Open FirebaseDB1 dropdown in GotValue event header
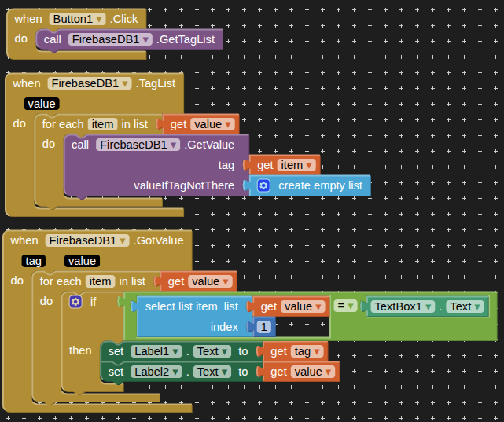 123,240
